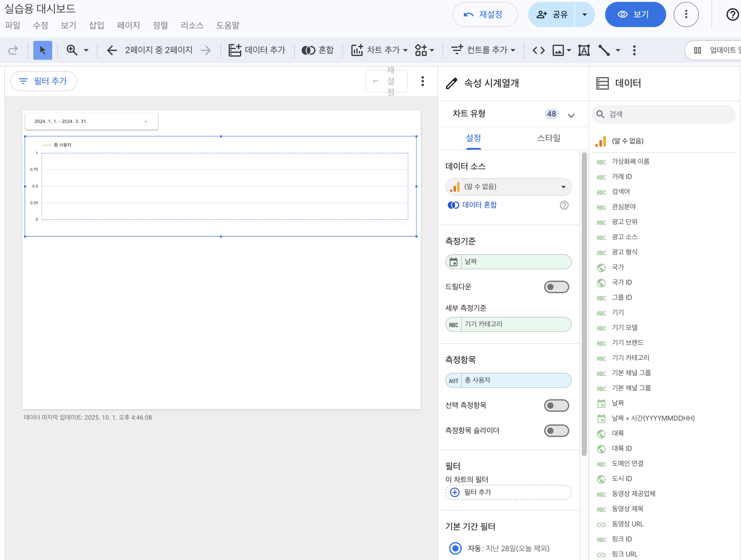Open the zoom level dropdown arrow
741x560 pixels.
(86, 50)
